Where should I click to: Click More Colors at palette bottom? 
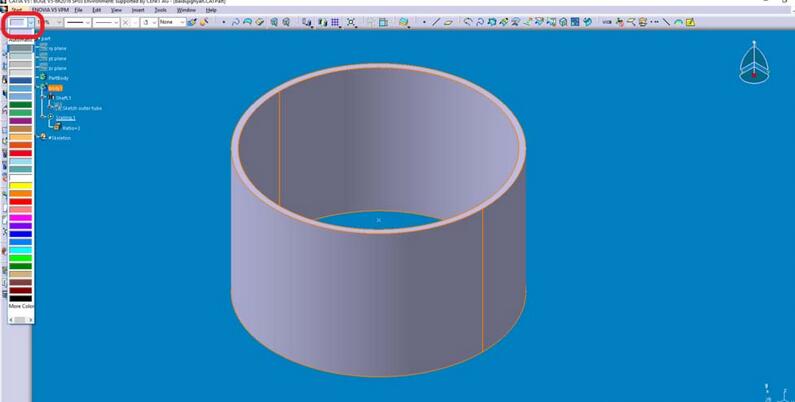pyautogui.click(x=21, y=306)
